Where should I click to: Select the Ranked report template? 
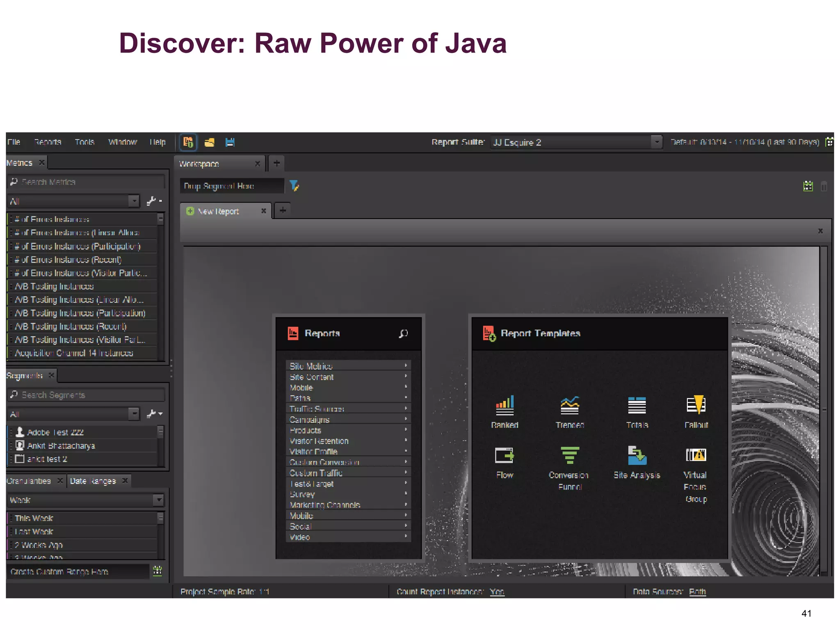click(504, 412)
